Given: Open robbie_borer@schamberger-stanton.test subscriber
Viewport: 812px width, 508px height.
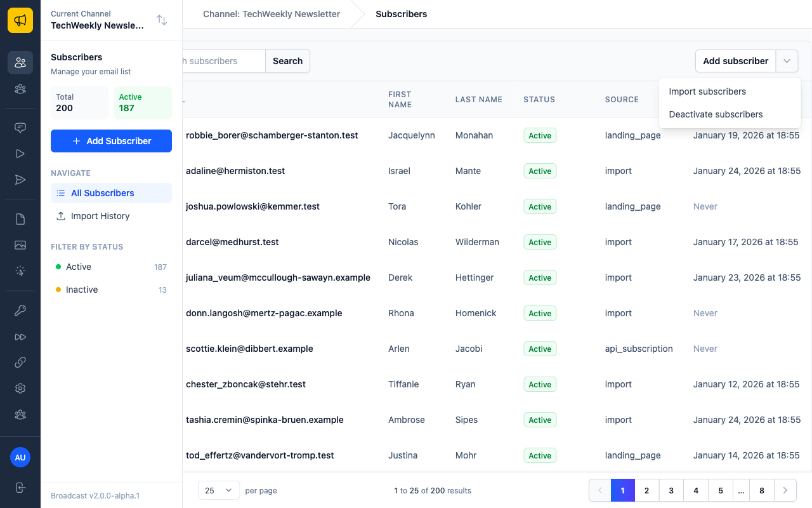Looking at the screenshot, I should 272,135.
